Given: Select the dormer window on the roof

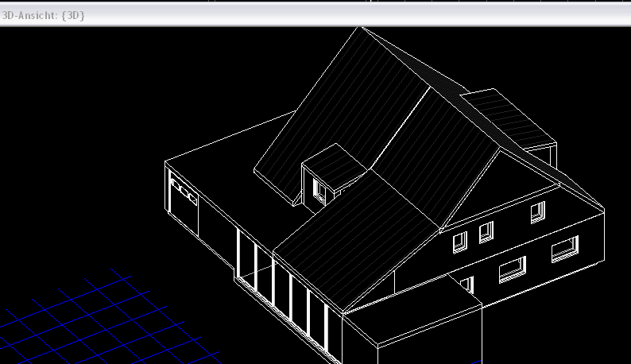Looking at the screenshot, I should 319,190.
